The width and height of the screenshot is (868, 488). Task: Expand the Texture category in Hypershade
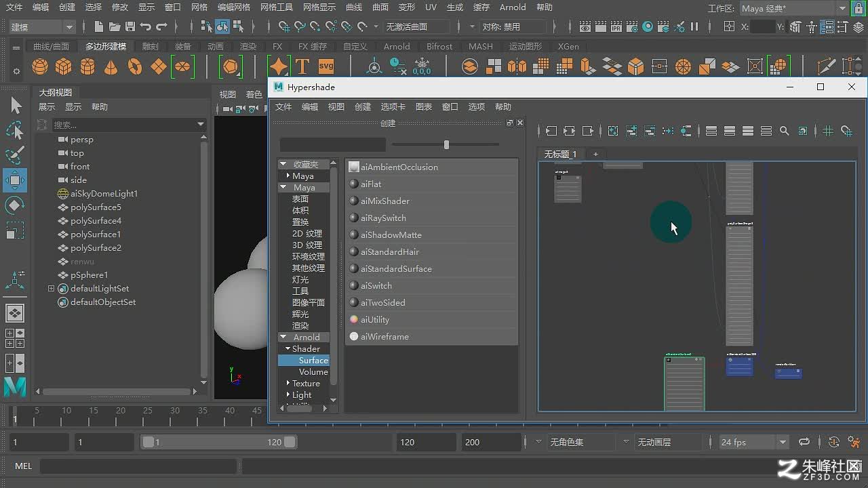288,384
